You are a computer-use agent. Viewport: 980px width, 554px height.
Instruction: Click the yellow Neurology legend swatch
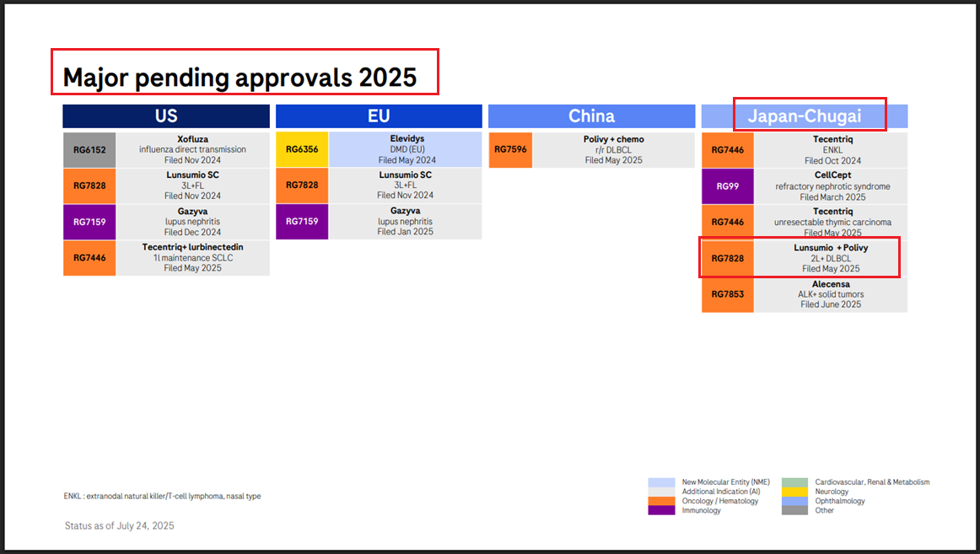[x=794, y=492]
